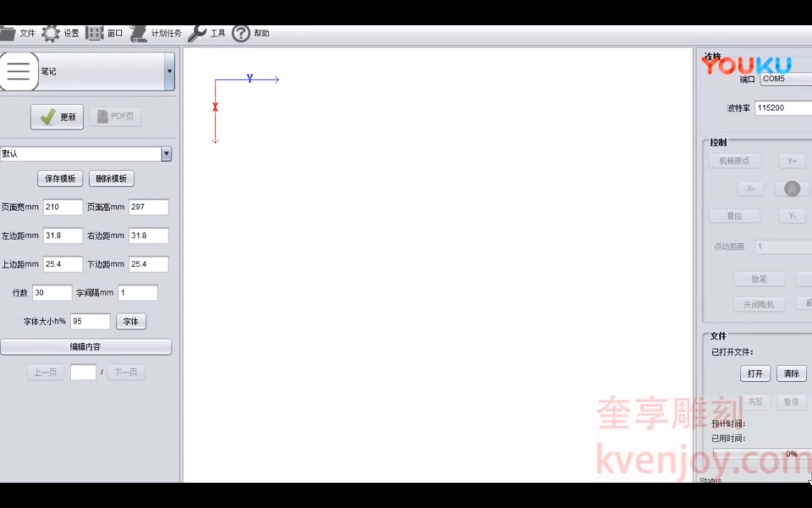
Task: Click the 窗口 grid icon
Action: point(95,33)
